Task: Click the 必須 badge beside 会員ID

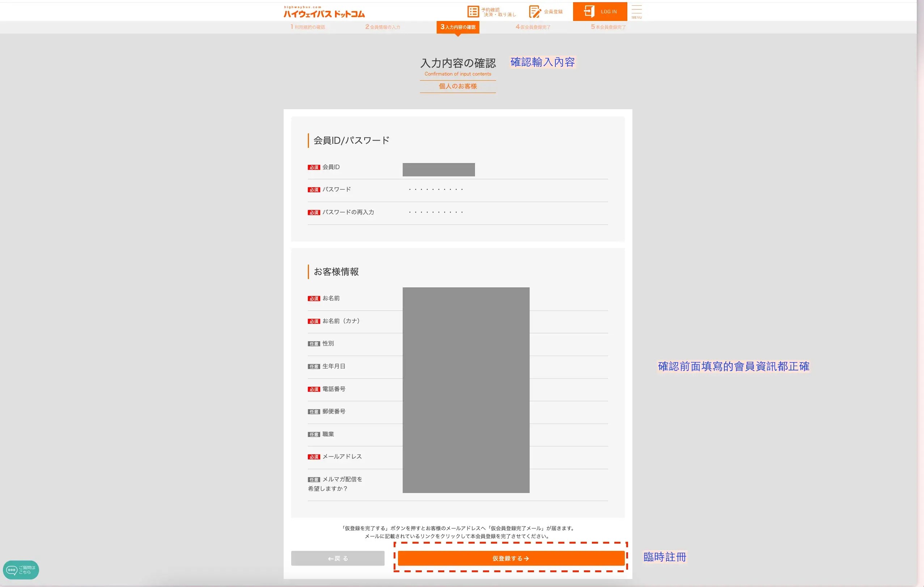Action: pos(314,168)
